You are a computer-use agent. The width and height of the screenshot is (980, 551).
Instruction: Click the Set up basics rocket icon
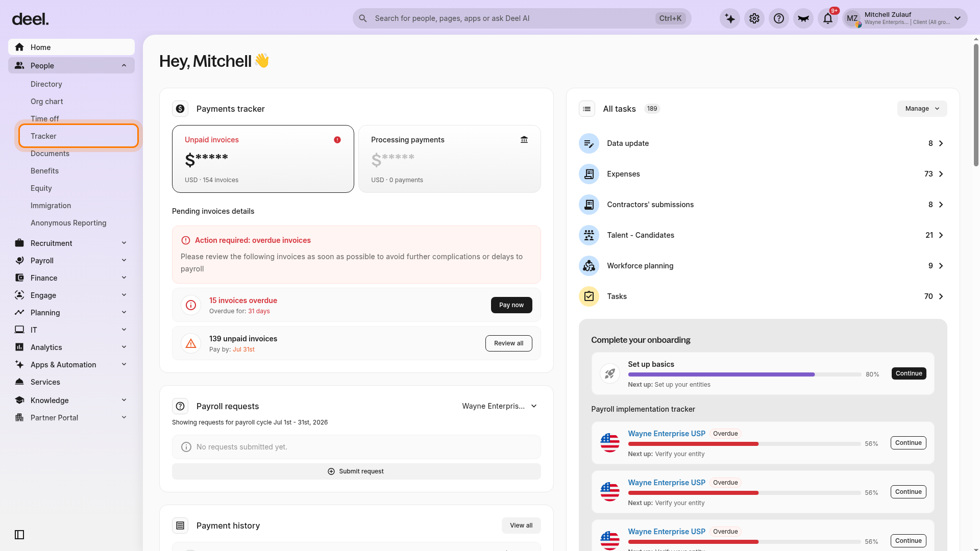tap(610, 373)
